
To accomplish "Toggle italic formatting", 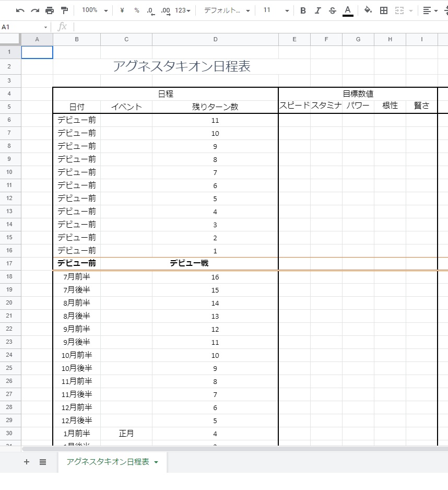I will click(317, 9).
